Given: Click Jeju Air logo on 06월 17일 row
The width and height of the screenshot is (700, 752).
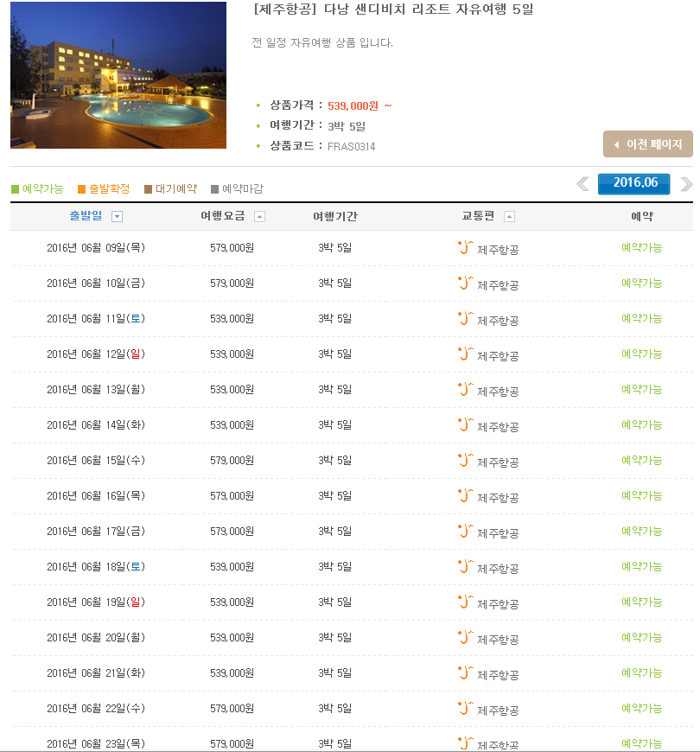Looking at the screenshot, I should [465, 531].
